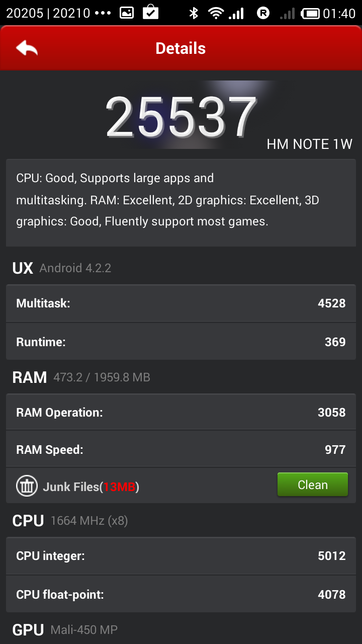Tap the battery indicator icon
362x644 pixels.
(x=312, y=13)
